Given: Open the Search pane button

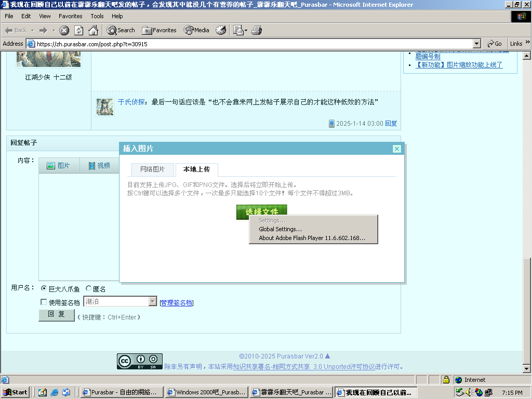Looking at the screenshot, I should pyautogui.click(x=121, y=30).
